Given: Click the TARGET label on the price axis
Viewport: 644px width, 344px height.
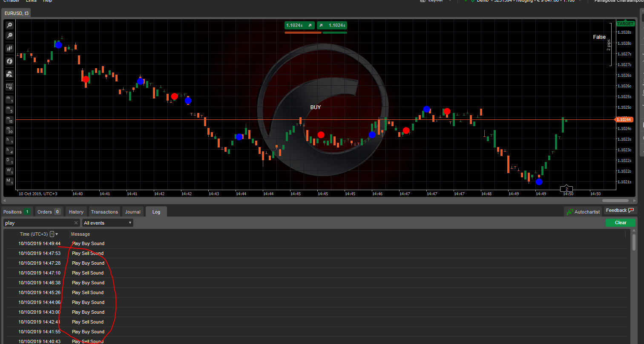Looking at the screenshot, I should point(625,24).
